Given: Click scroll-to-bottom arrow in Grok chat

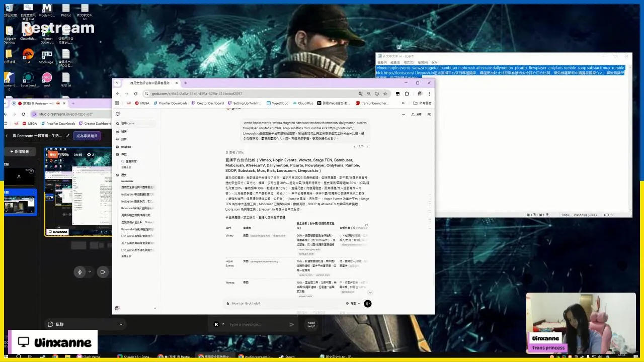Looking at the screenshot, I should [x=370, y=292].
